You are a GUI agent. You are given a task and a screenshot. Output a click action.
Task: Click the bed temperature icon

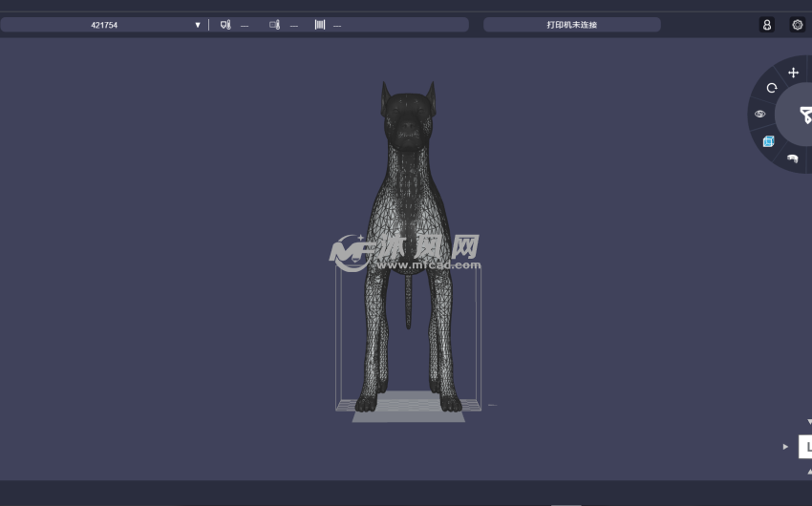click(x=275, y=25)
